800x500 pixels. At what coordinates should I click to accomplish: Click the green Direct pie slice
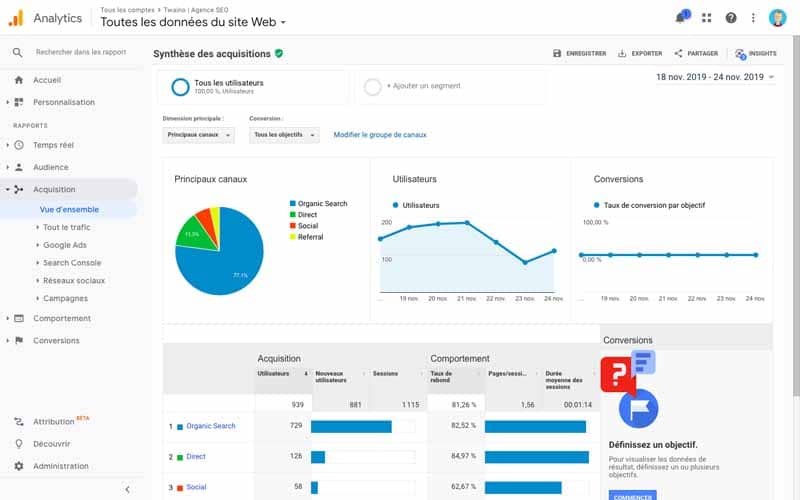pyautogui.click(x=196, y=235)
